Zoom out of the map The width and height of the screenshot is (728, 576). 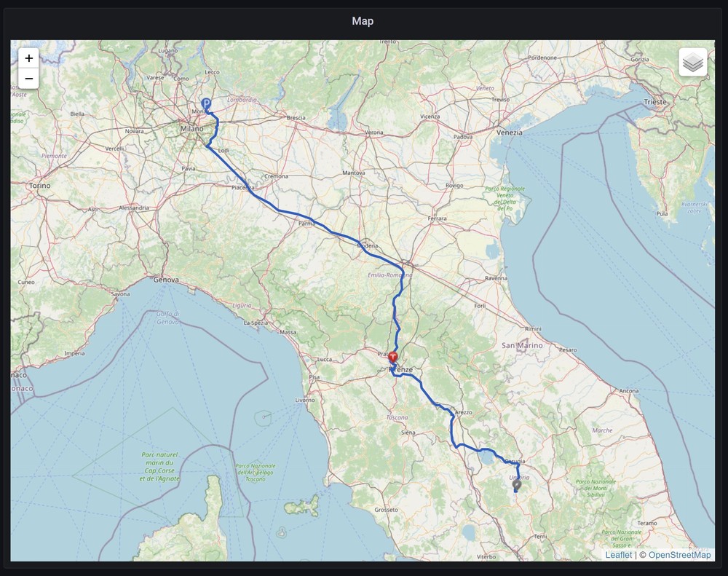(x=28, y=78)
